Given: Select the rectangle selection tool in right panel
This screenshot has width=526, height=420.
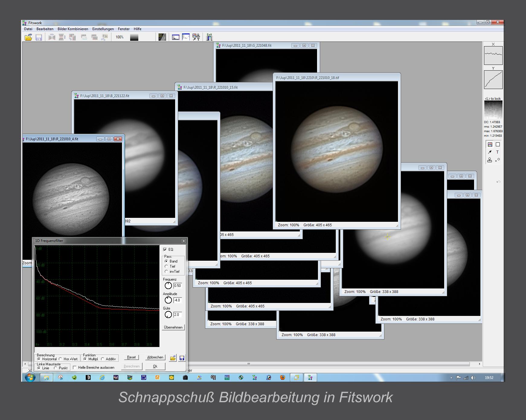Looking at the screenshot, I should click(x=498, y=145).
